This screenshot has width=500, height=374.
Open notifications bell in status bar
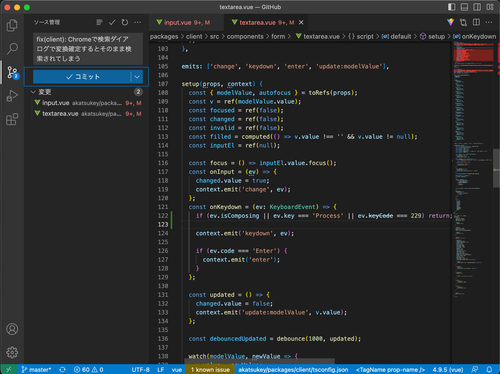click(x=489, y=369)
